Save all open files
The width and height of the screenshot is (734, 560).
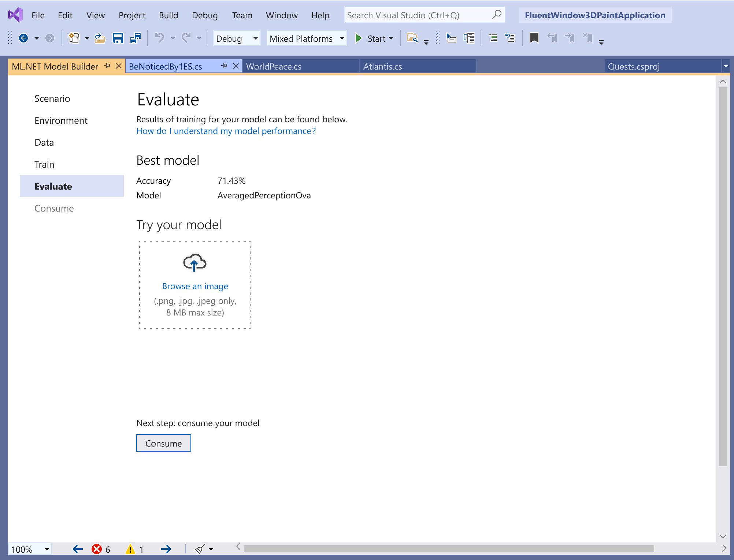[x=135, y=38]
